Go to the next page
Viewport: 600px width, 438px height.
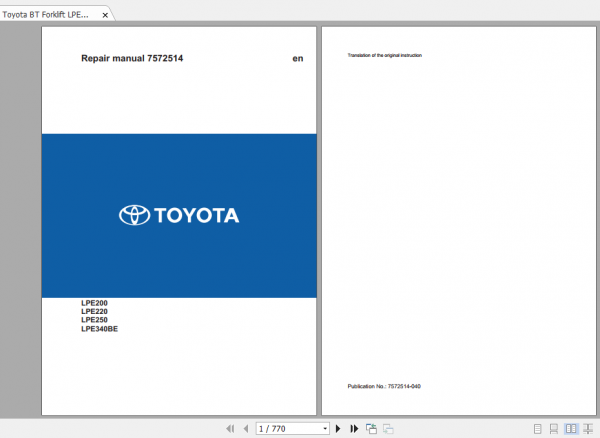338,429
